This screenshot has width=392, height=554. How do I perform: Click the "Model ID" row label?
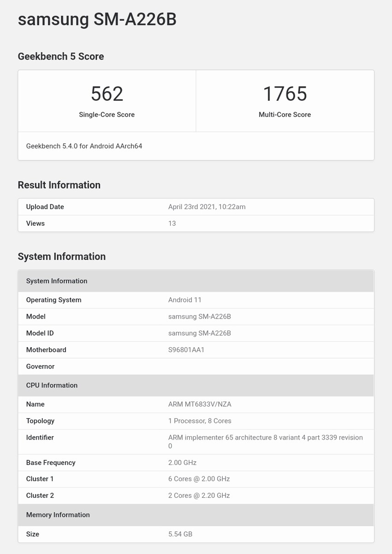point(40,333)
